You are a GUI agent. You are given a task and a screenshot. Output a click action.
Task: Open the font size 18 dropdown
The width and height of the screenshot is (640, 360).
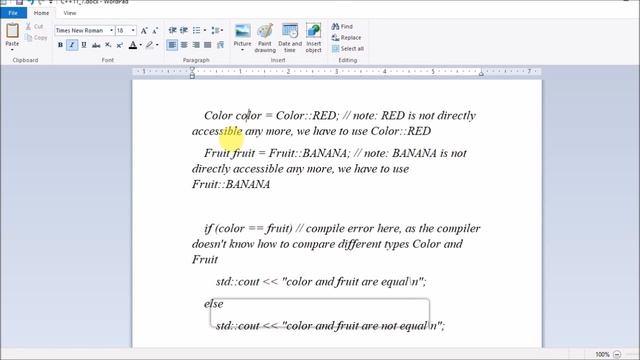click(133, 30)
